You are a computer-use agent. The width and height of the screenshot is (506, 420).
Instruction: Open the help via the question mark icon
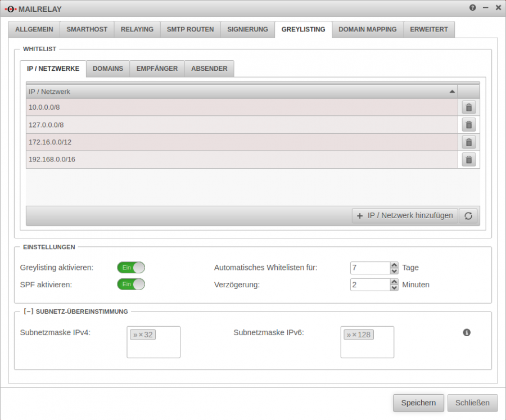point(471,8)
